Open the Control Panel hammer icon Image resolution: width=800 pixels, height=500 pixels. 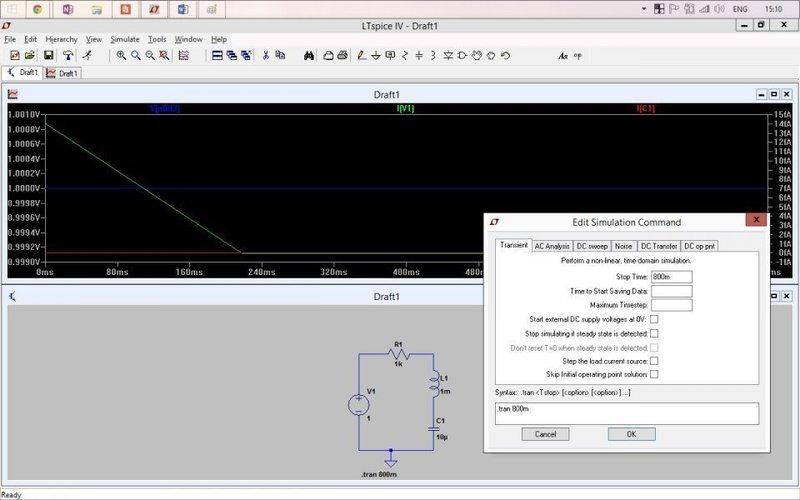click(x=68, y=56)
